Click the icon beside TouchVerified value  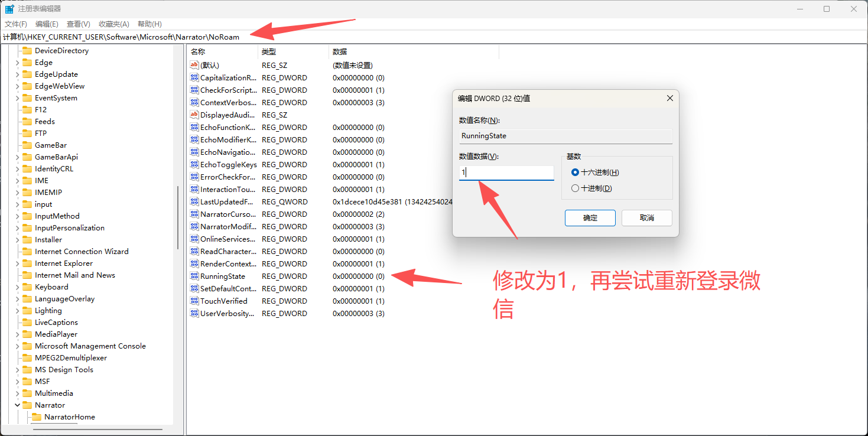pyautogui.click(x=194, y=301)
